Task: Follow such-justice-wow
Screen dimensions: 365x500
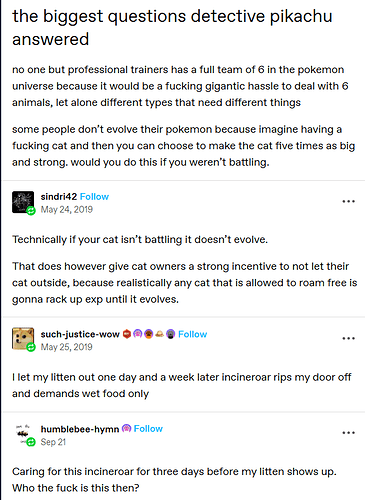Action: point(193,334)
